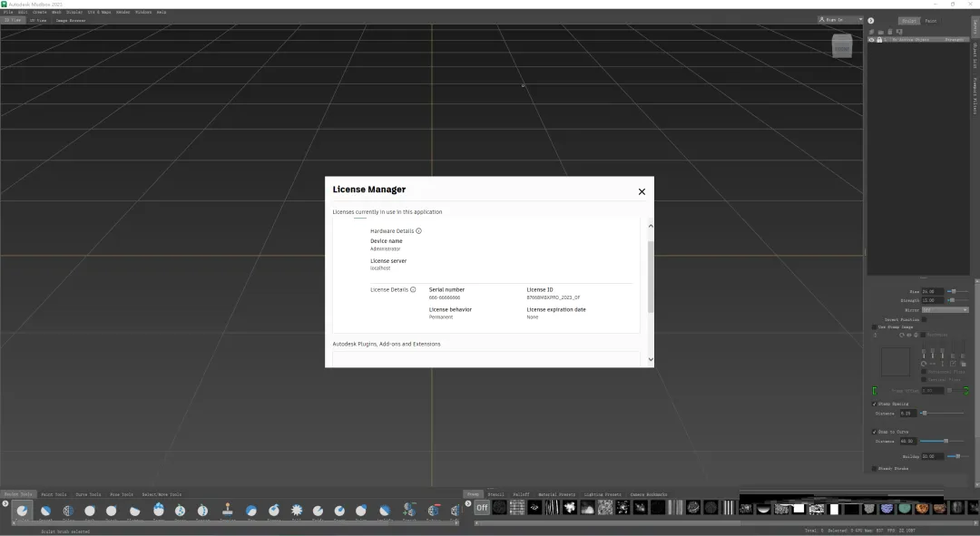Image resolution: width=980 pixels, height=536 pixels.
Task: Open the Camera Bookmarks tab
Action: click(x=649, y=494)
